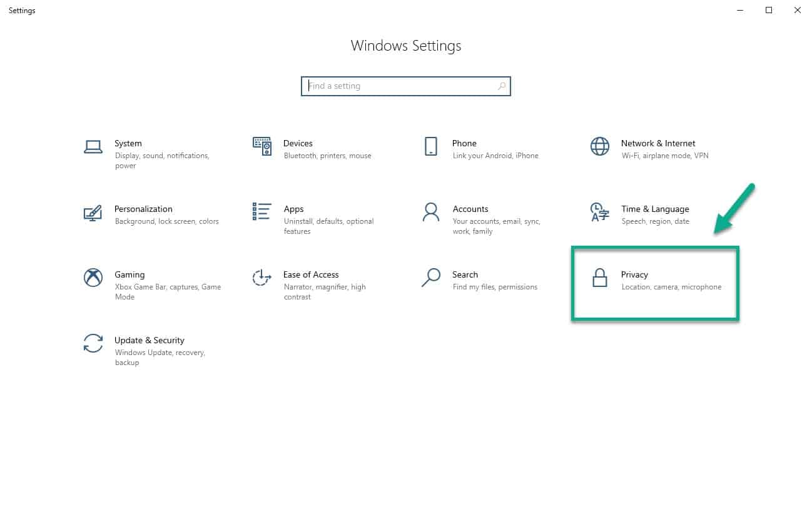The height and width of the screenshot is (522, 812).
Task: Click the System laptop icon
Action: (x=93, y=147)
